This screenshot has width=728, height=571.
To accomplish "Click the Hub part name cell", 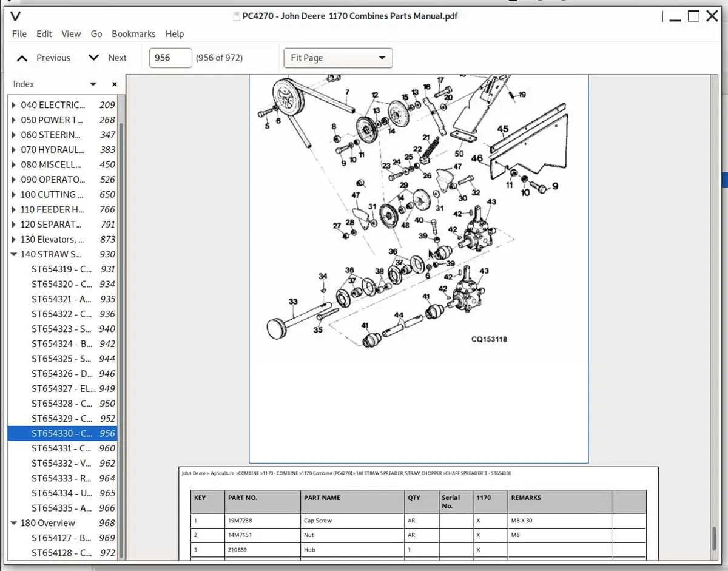I will coord(352,550).
